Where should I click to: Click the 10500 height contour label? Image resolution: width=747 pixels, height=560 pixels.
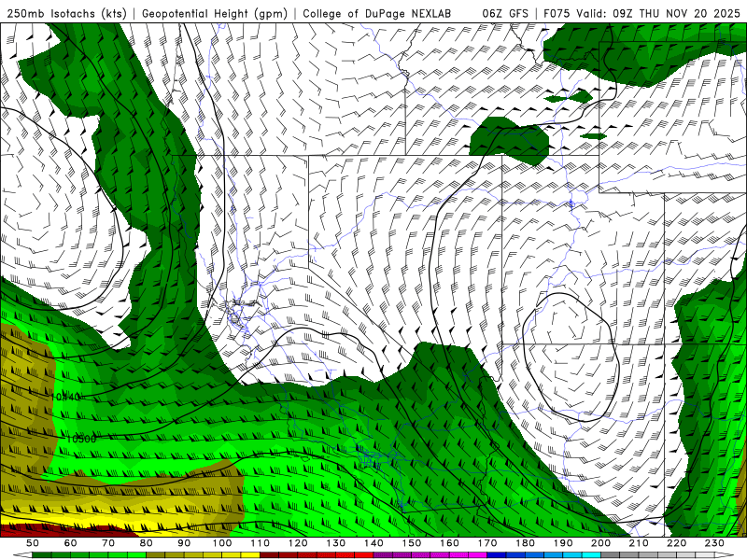click(x=81, y=439)
